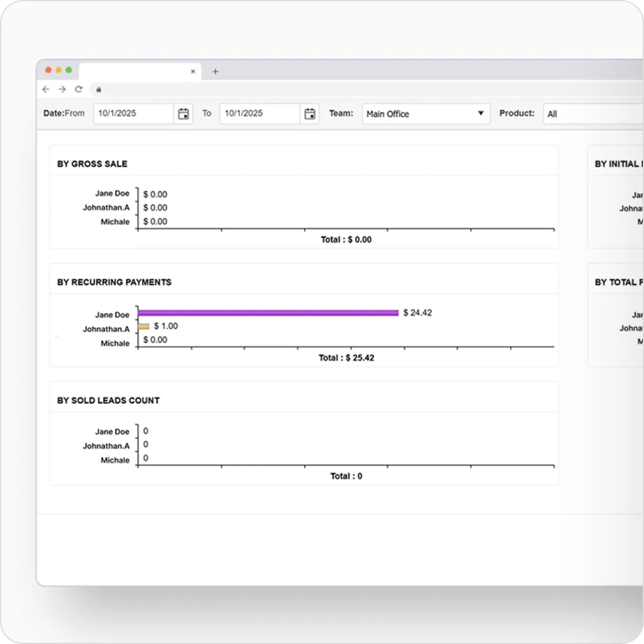Viewport: 644px width, 644px height.
Task: Click Jane Doe's purple $24.42 bar
Action: [267, 312]
